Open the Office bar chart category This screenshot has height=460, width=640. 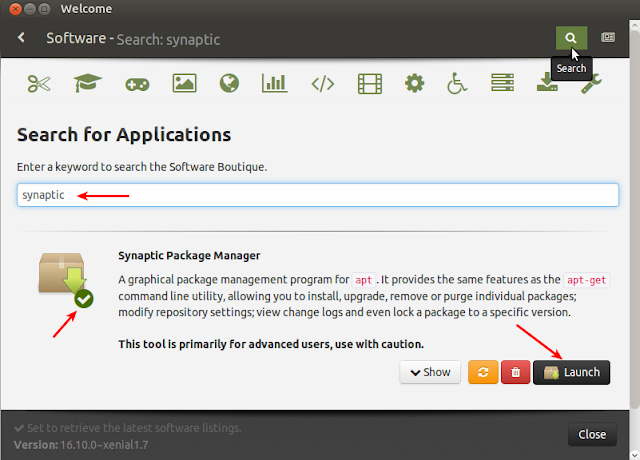tap(274, 83)
